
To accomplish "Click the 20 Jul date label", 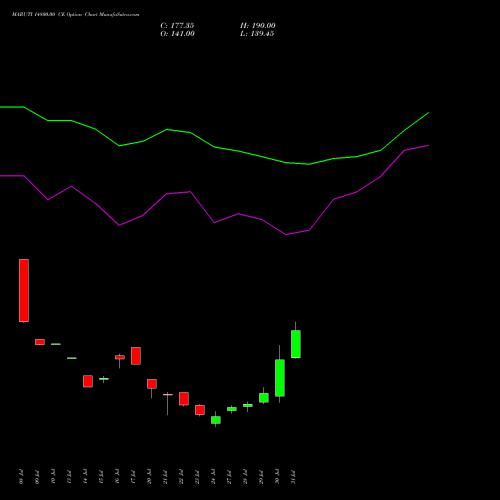I will [x=149, y=477].
